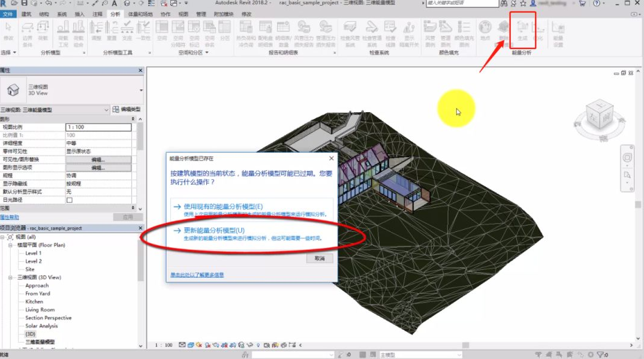644x359 pixels.
Task: Click the 调整 (Adjust) analytical model tool
Action: [96, 31]
